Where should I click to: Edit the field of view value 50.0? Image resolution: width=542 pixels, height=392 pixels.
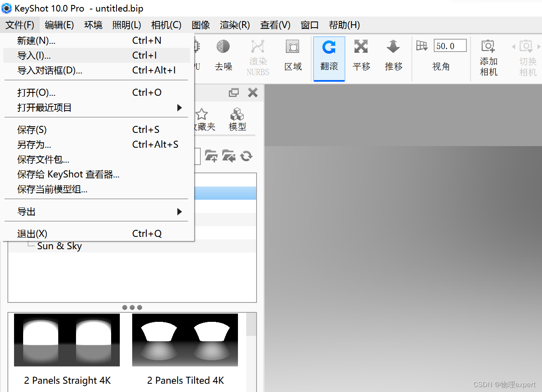[x=450, y=46]
